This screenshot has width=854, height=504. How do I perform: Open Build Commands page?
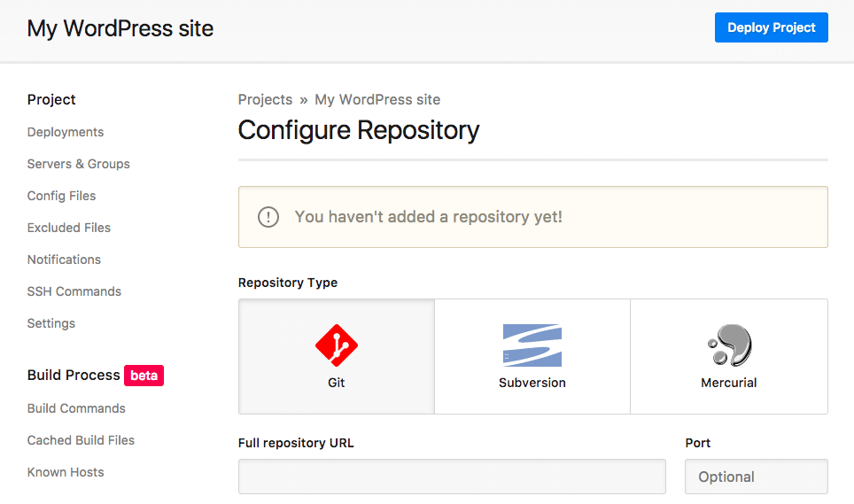[76, 408]
